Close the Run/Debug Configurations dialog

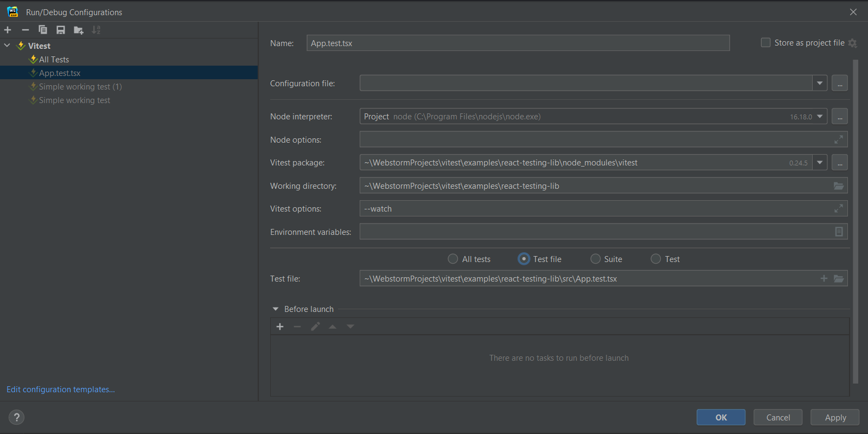pyautogui.click(x=853, y=12)
